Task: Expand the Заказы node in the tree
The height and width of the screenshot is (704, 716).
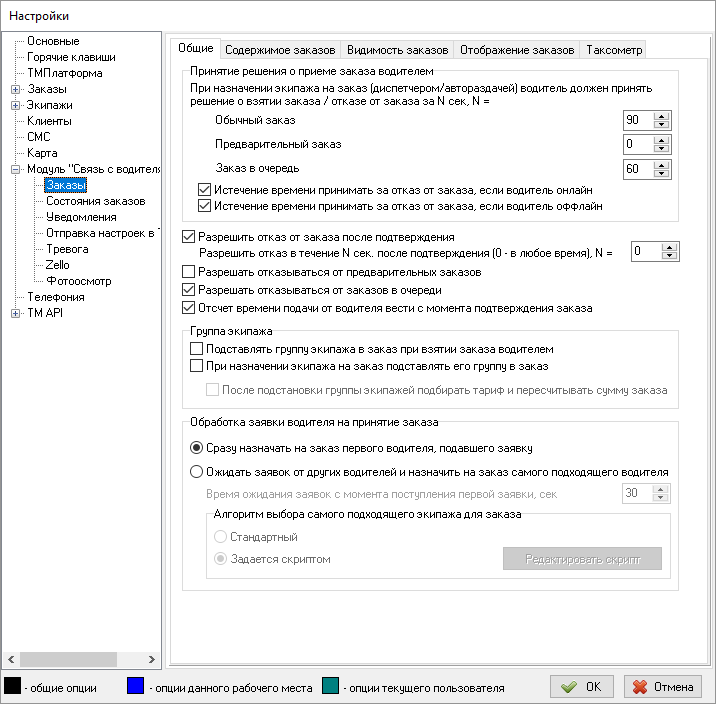Action: (15, 89)
